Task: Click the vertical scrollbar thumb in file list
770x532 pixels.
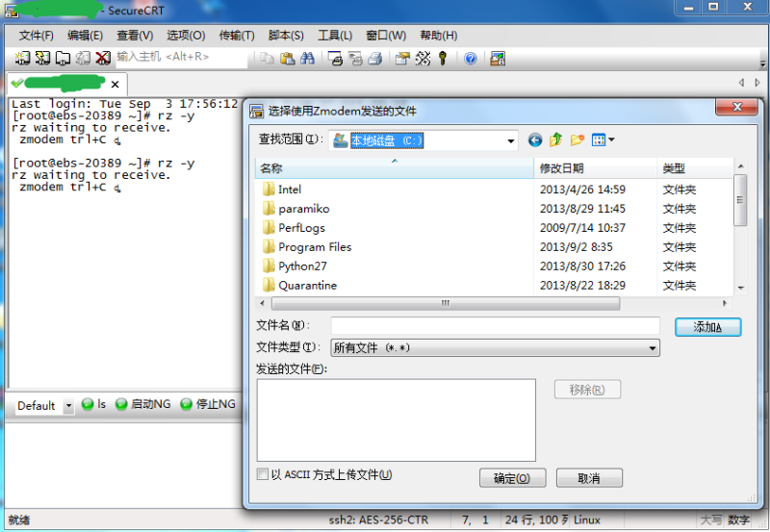Action: (x=740, y=199)
